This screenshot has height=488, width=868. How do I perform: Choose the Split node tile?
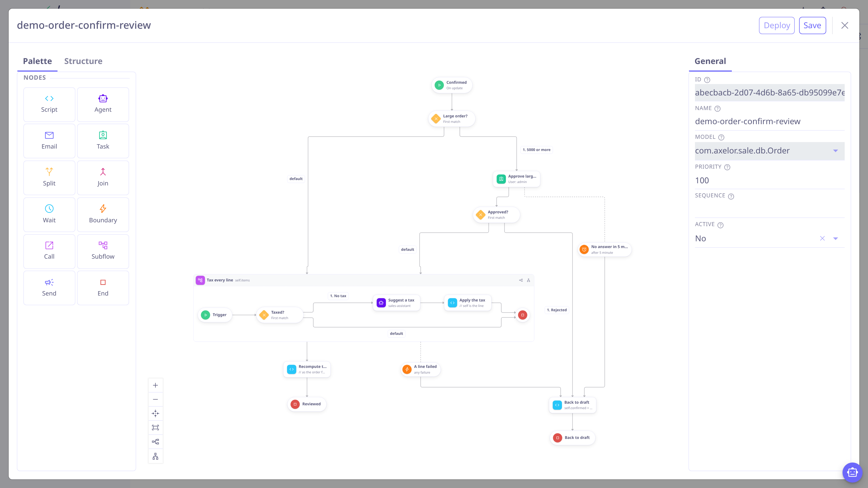(49, 178)
